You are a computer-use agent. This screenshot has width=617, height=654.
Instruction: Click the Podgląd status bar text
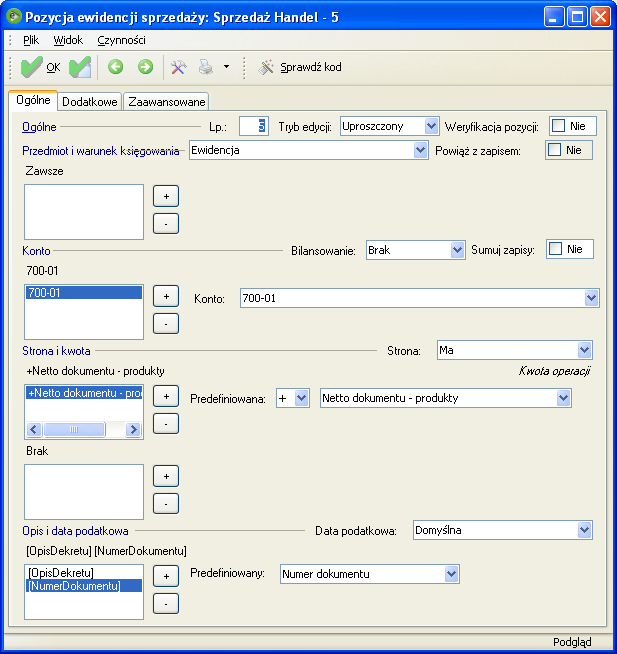572,641
